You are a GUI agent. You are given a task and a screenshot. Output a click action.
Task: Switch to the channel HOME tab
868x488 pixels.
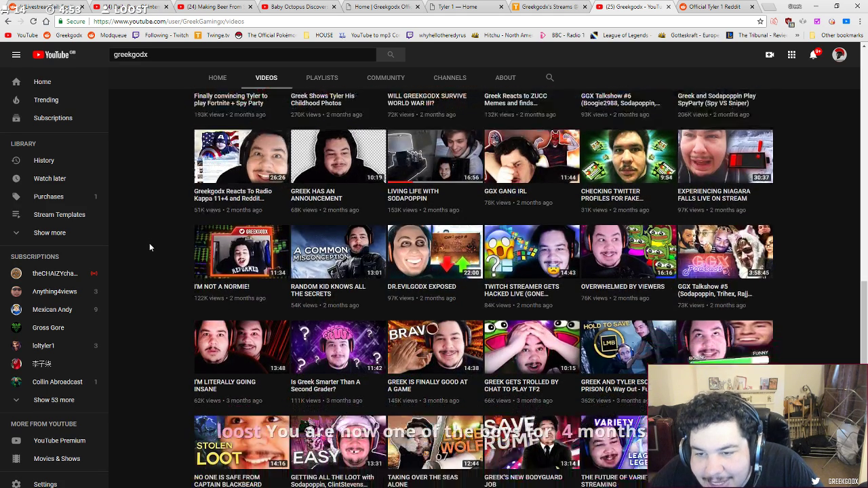click(218, 78)
